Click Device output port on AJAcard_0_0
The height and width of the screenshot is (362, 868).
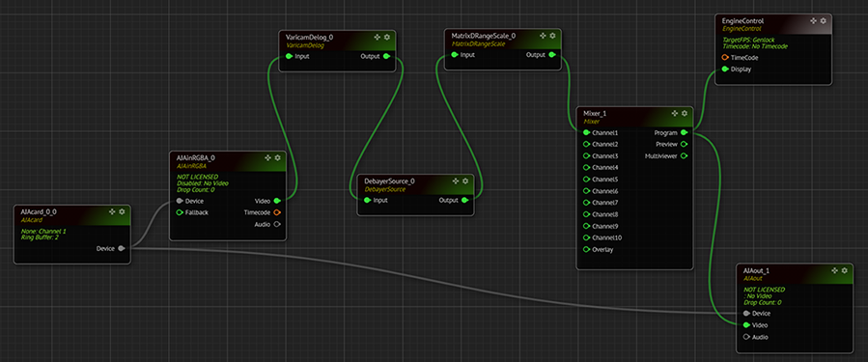click(x=122, y=248)
